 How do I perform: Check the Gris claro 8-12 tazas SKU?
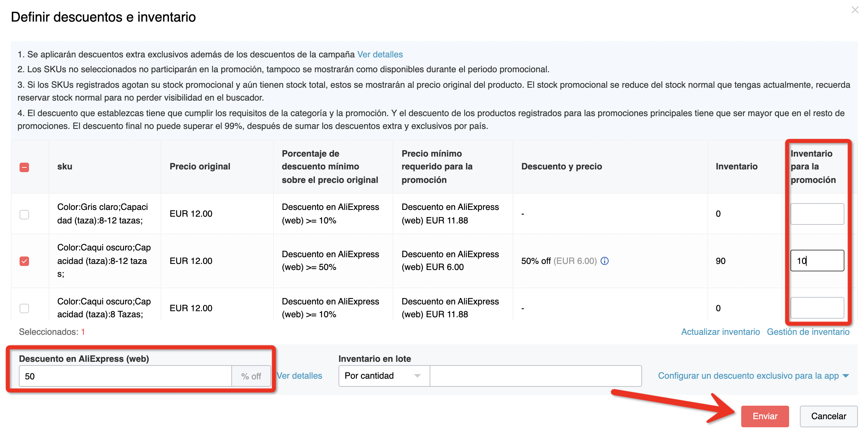24,214
